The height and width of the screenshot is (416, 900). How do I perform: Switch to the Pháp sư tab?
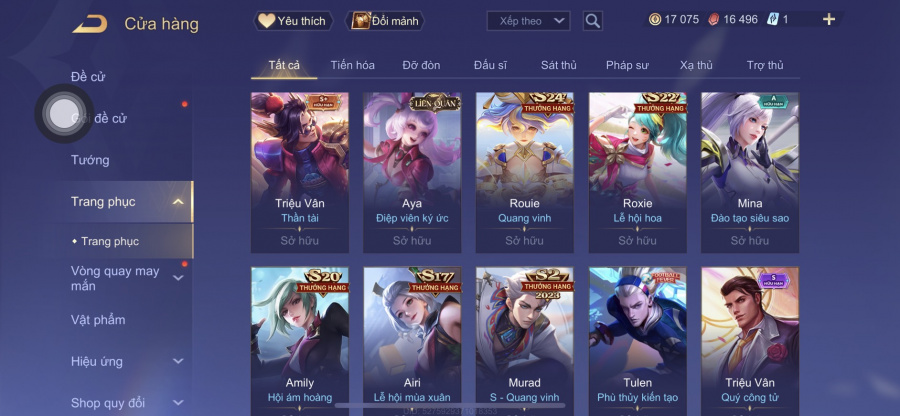coord(627,65)
